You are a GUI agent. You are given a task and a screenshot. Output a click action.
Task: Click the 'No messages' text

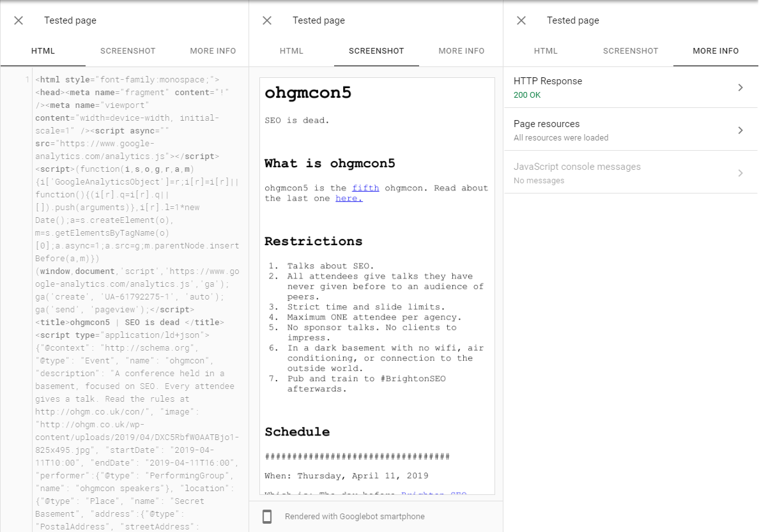click(x=539, y=181)
